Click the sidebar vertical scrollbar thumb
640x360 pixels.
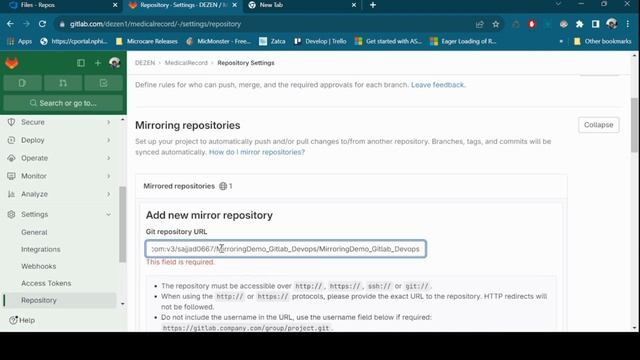[122, 224]
